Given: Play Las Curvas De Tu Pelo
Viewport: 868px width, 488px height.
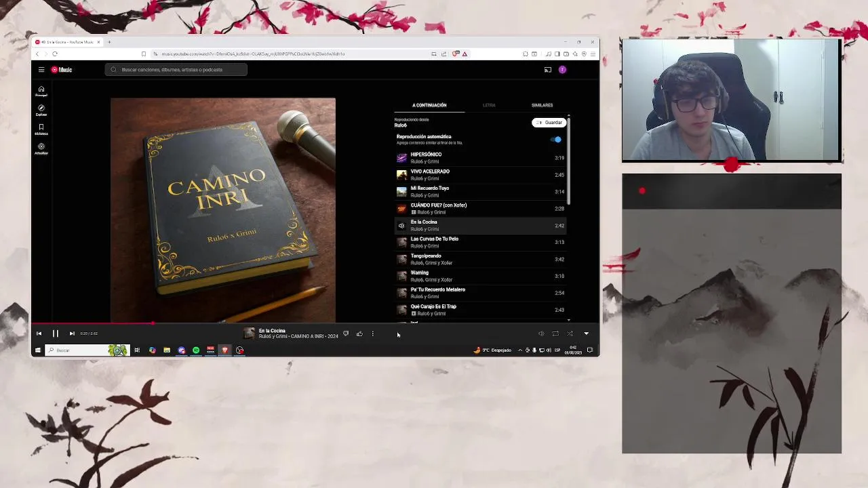Looking at the screenshot, I should (x=481, y=242).
